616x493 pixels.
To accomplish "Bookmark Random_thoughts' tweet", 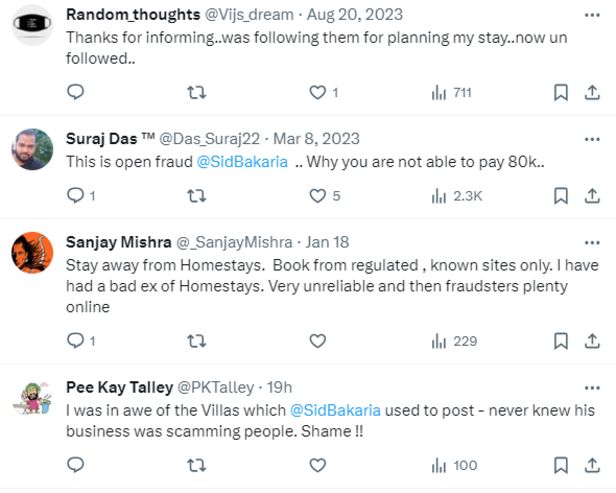I will tap(561, 92).
